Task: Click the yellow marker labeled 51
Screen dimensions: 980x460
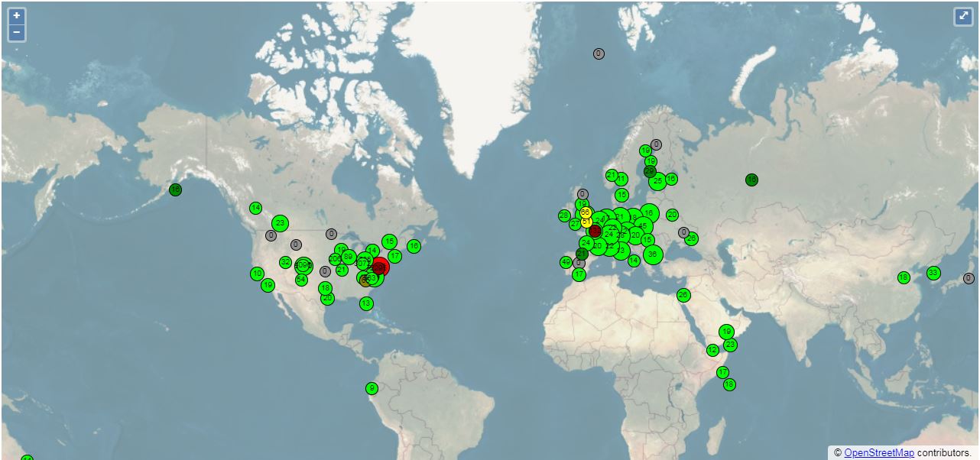Action: tap(586, 222)
